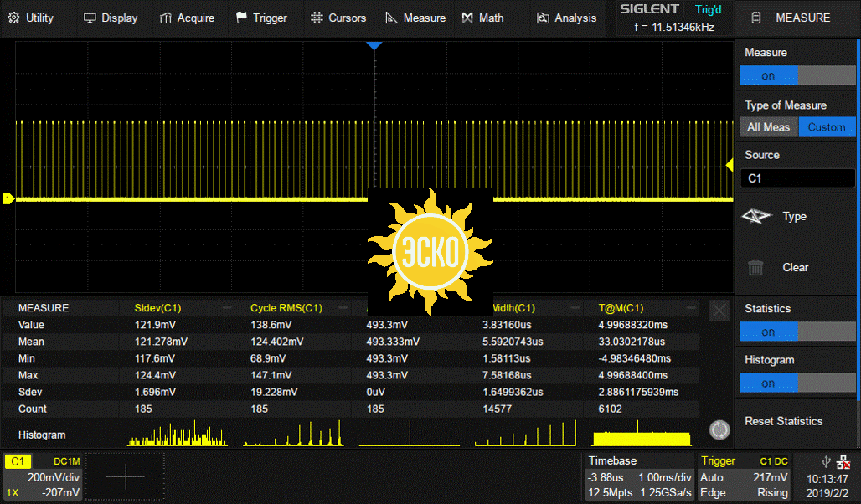Click the crosshair box beside C1 channel
The image size is (861, 504).
tap(125, 476)
